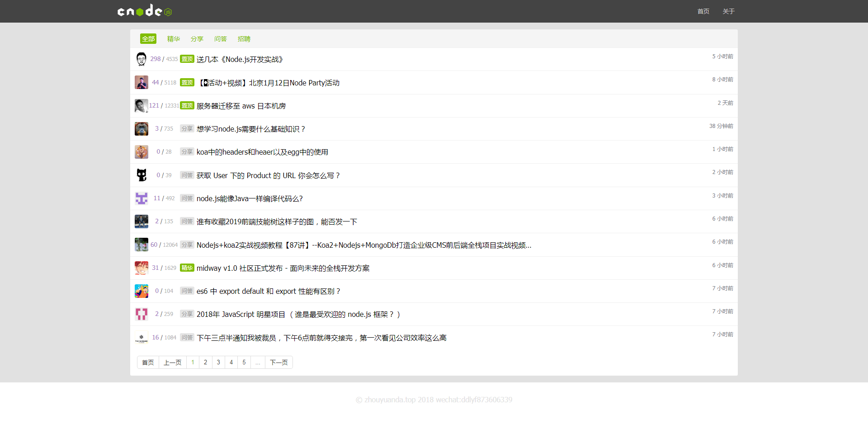Screen dimensions: 868x424
Task: Open author avatar of koa中的headers topic
Action: click(142, 152)
